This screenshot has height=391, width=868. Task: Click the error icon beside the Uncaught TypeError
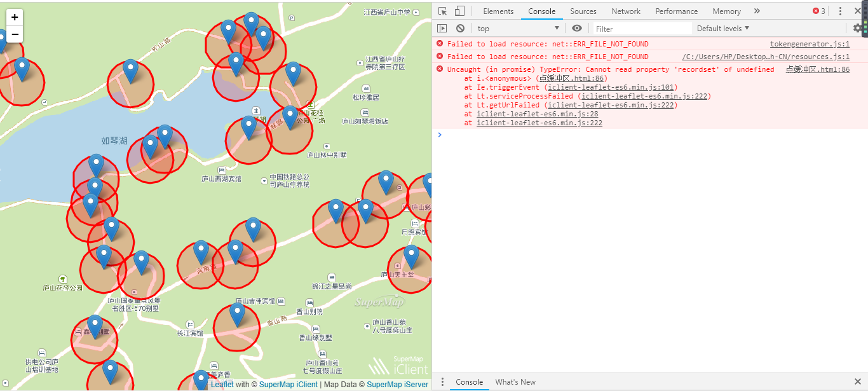(x=440, y=69)
